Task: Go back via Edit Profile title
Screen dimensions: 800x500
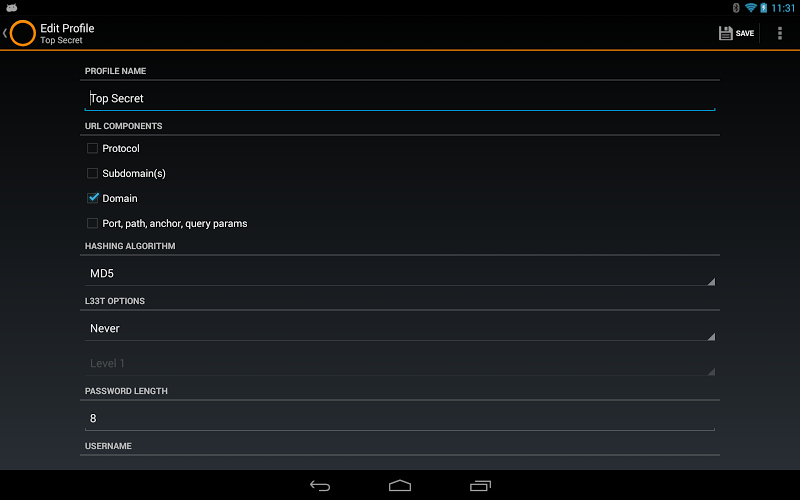Action: tap(67, 28)
